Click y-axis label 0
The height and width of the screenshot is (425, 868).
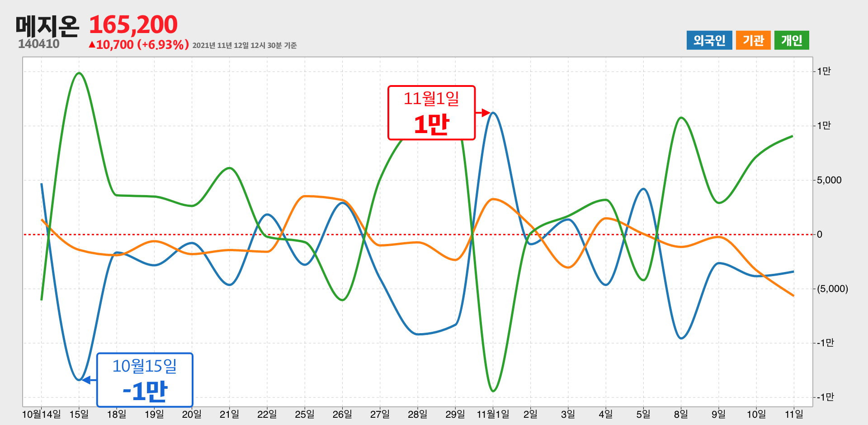[x=820, y=234]
